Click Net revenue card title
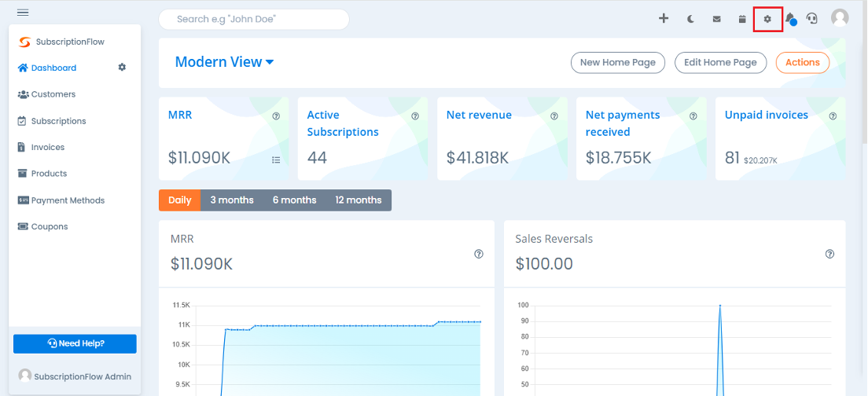The height and width of the screenshot is (396, 868). 479,115
